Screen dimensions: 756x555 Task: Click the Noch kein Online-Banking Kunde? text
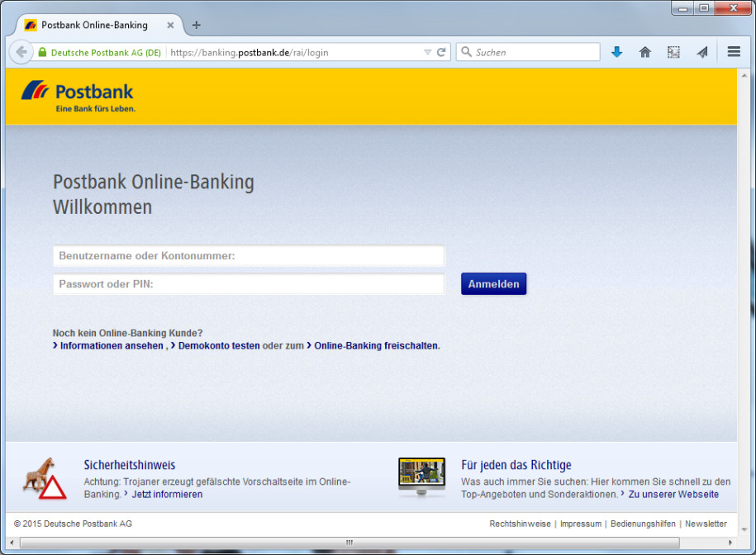[128, 333]
